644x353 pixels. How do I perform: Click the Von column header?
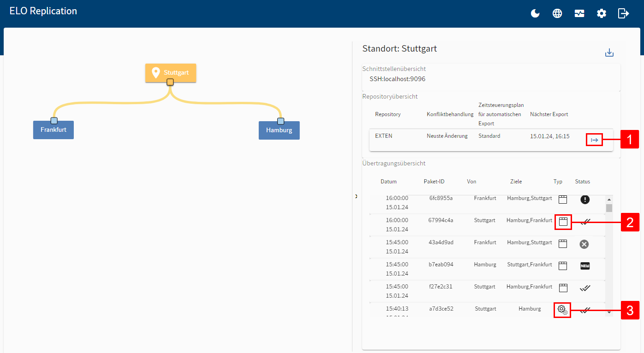[471, 182]
